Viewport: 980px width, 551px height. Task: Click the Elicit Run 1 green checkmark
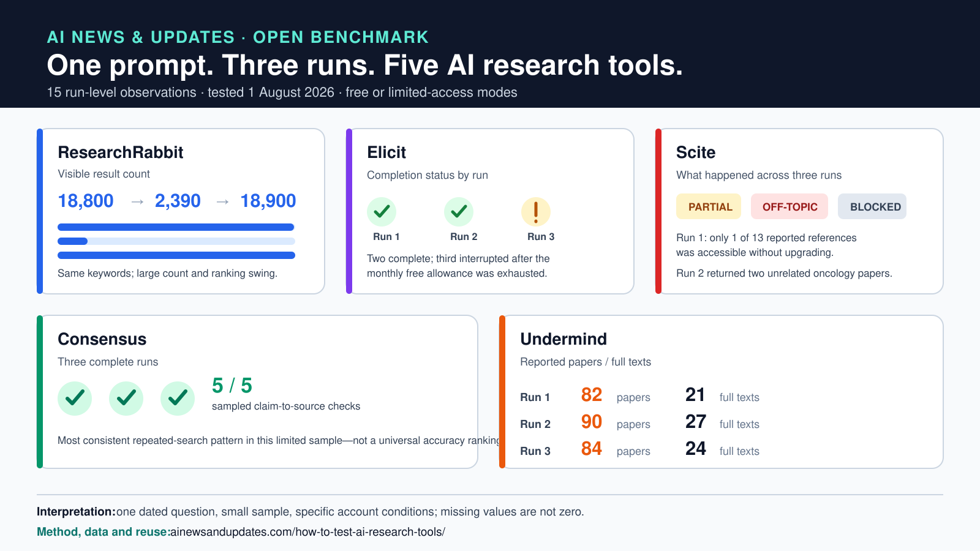pyautogui.click(x=382, y=212)
